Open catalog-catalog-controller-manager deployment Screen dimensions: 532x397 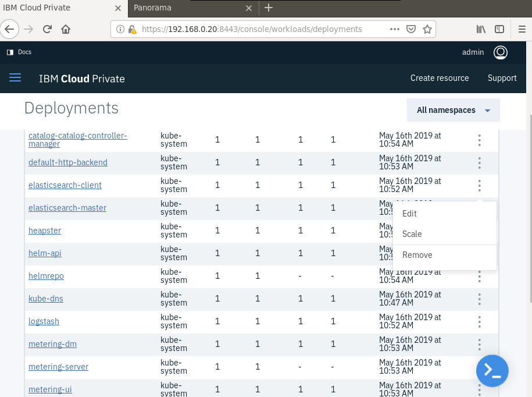click(78, 140)
